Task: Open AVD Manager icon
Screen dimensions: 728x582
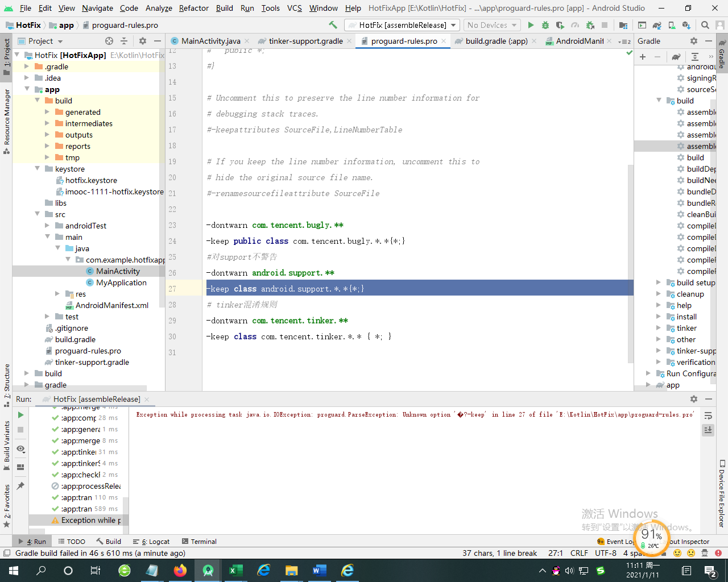Action: (672, 25)
